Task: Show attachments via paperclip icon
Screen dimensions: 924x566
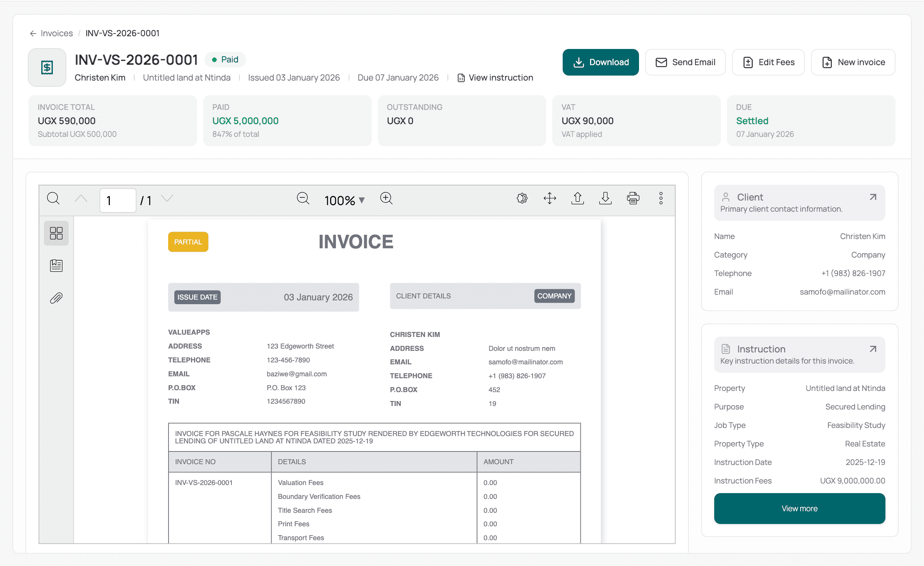Action: [x=56, y=298]
